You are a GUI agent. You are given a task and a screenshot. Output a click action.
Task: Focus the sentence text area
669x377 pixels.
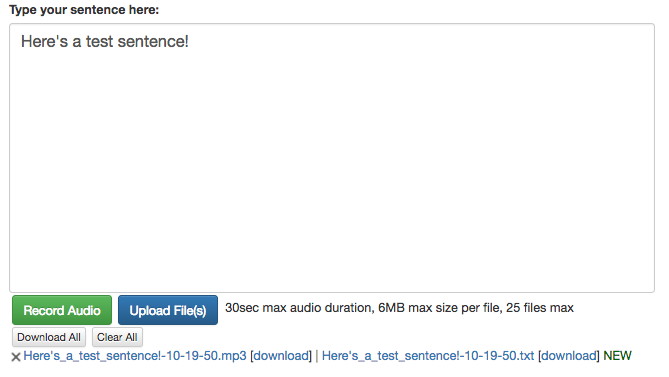click(332, 158)
